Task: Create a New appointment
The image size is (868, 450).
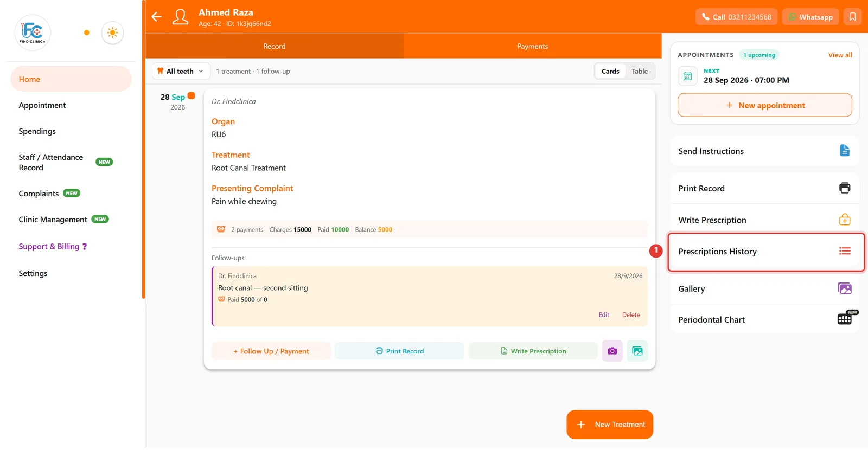Action: tap(765, 105)
